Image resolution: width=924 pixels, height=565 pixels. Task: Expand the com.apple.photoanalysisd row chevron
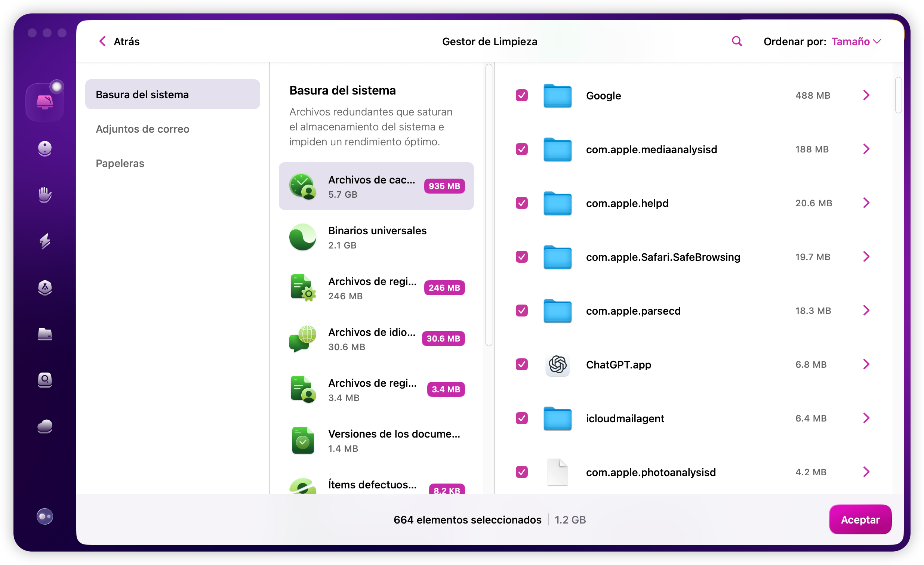click(866, 472)
